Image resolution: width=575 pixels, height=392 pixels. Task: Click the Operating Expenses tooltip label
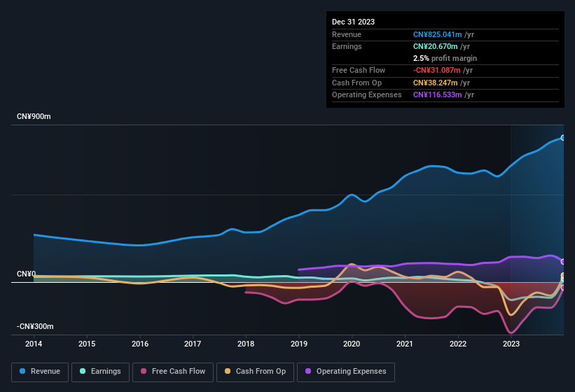coord(367,95)
